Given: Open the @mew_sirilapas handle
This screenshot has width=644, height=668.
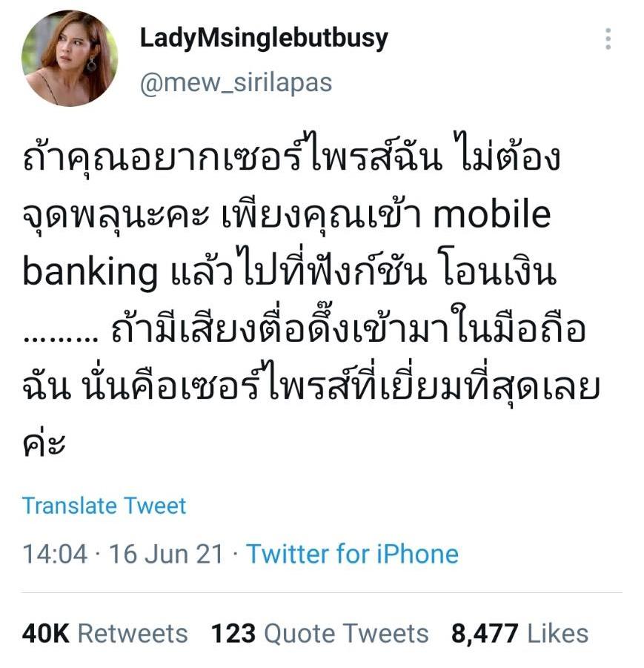Looking at the screenshot, I should coord(236,83).
